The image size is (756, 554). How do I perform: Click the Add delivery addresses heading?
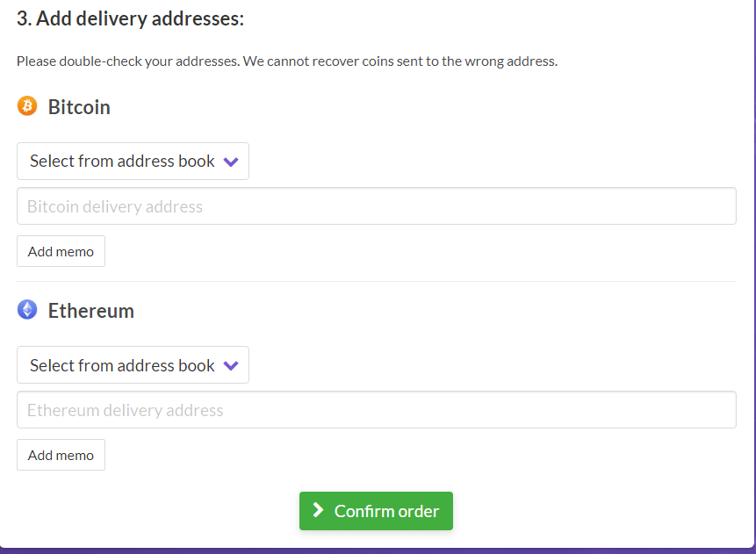130,18
